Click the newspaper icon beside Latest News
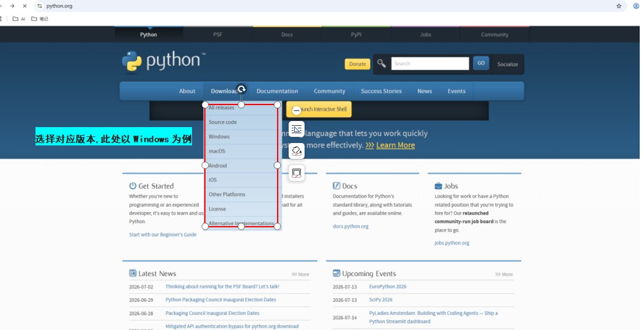 tap(133, 273)
